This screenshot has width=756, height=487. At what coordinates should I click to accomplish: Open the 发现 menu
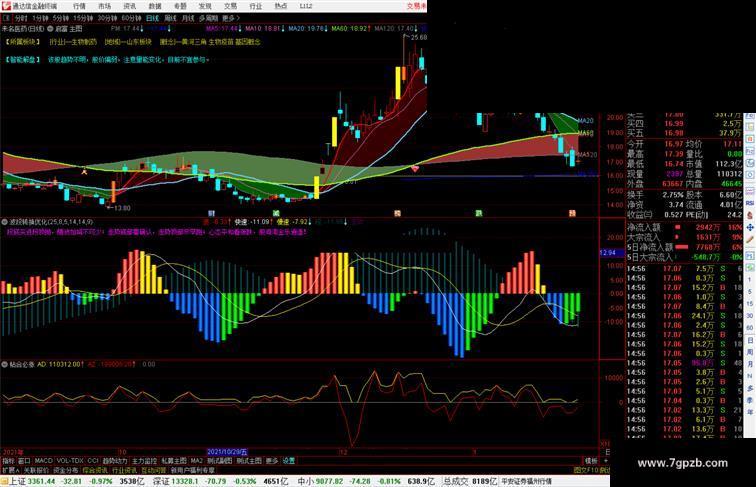pyautogui.click(x=205, y=6)
